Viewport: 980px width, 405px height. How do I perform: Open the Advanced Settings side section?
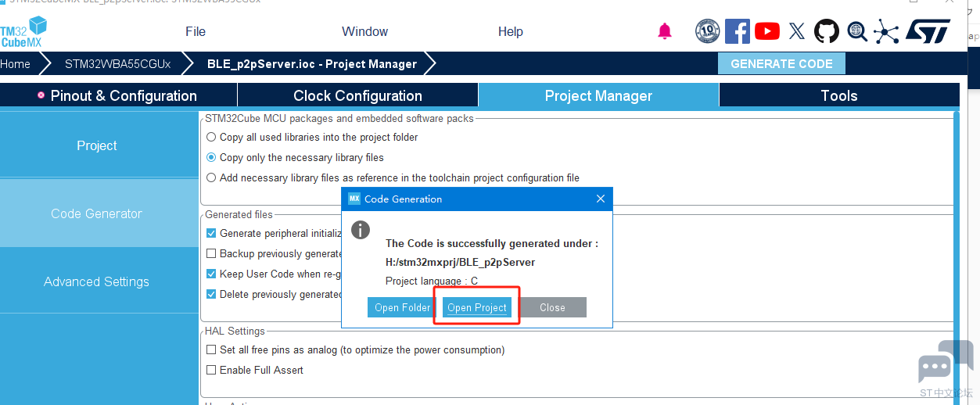click(99, 281)
